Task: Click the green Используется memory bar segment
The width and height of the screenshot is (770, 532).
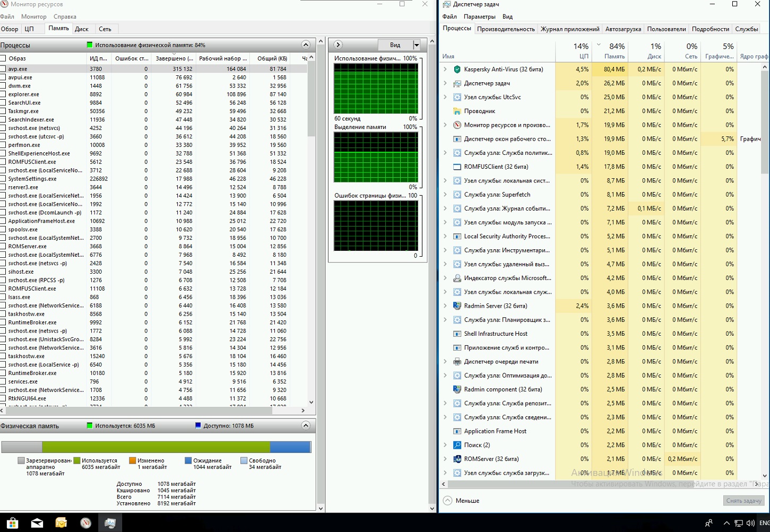Action: (156, 447)
